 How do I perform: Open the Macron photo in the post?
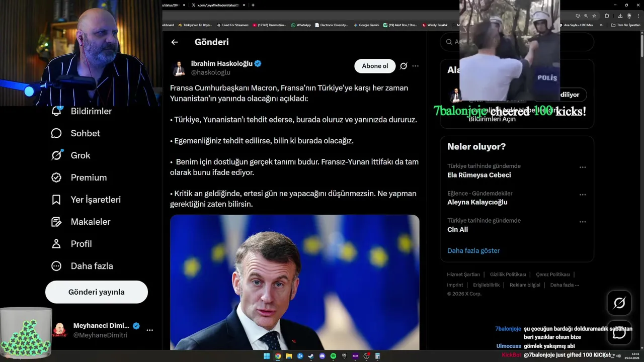click(295, 282)
